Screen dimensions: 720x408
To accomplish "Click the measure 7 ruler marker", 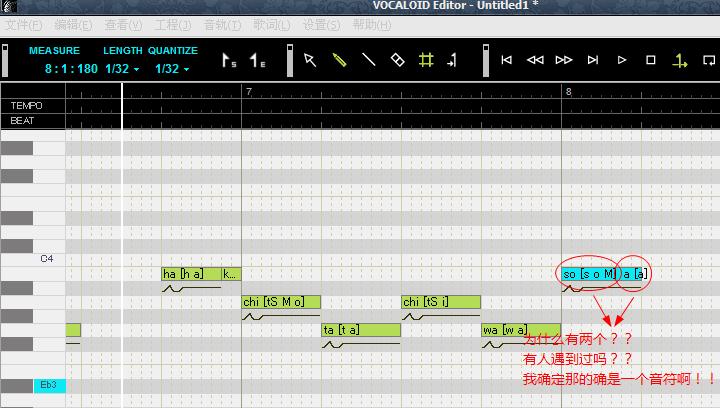I will click(x=248, y=92).
